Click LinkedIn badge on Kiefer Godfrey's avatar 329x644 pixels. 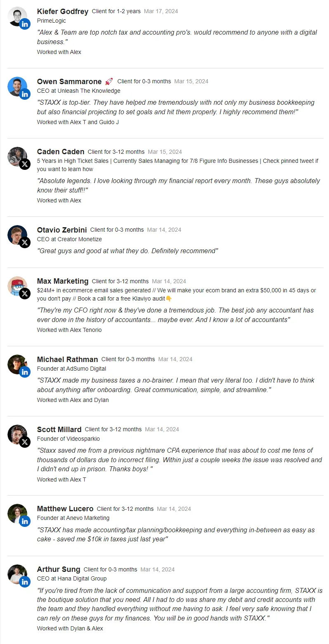point(25,24)
